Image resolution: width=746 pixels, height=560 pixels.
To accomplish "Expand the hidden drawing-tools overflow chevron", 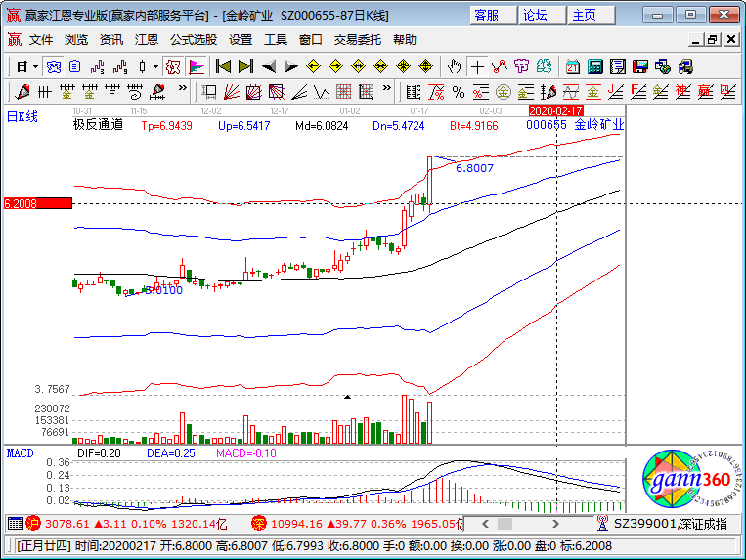I will click(182, 88).
